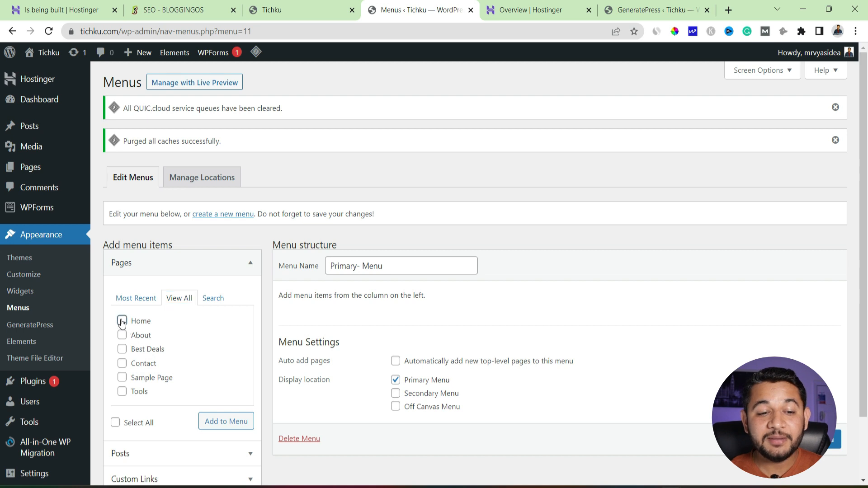Viewport: 868px width, 488px height.
Task: Switch to the Manage Locations tab
Action: pos(202,177)
